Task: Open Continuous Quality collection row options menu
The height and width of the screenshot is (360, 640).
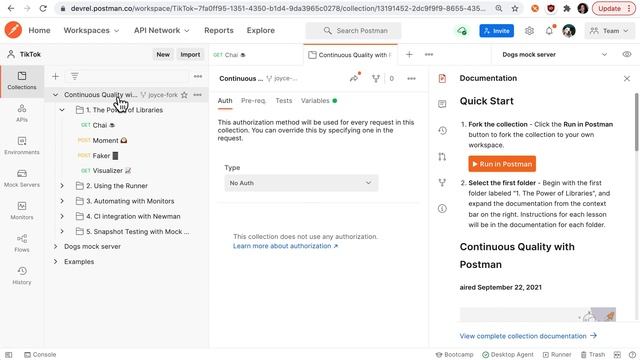Action: pyautogui.click(x=198, y=95)
